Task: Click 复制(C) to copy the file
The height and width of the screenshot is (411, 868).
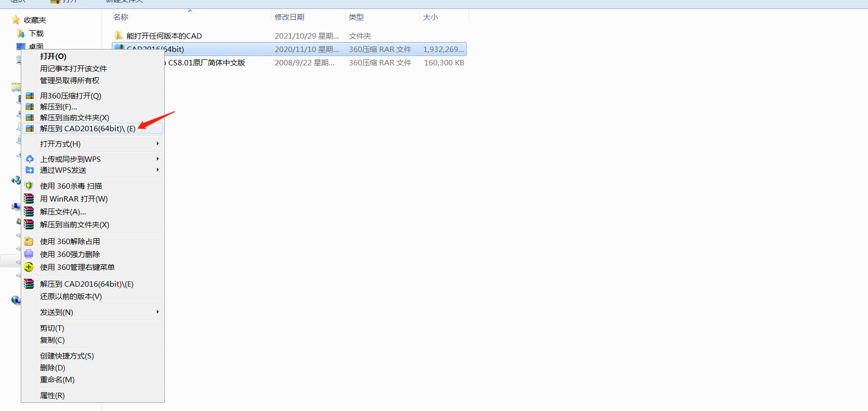Action: 52,340
